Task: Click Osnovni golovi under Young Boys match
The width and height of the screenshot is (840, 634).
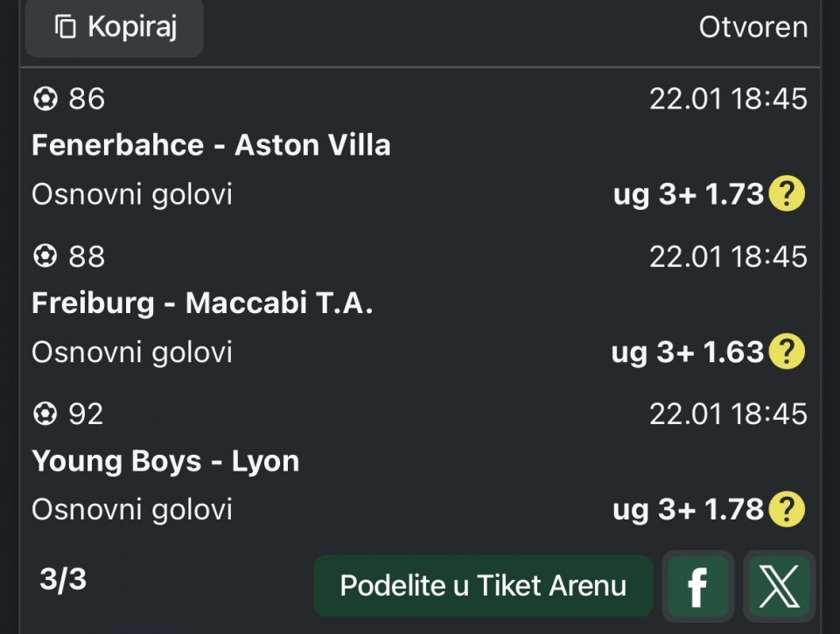Action: (x=132, y=509)
